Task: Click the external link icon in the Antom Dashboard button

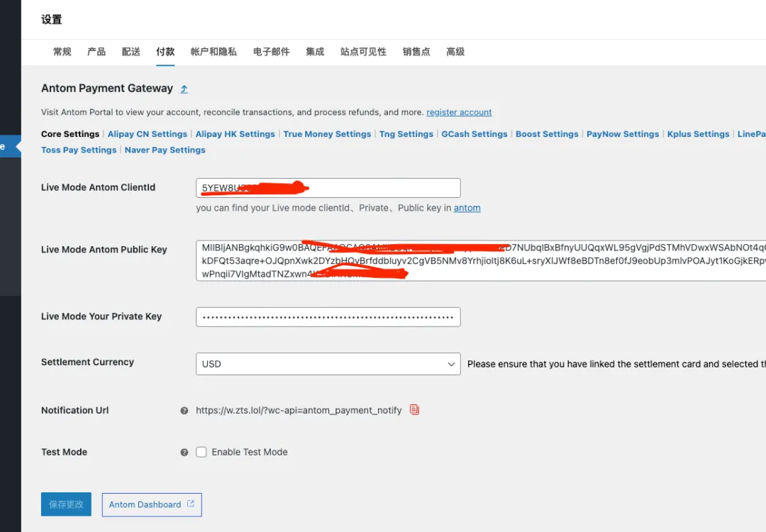Action: pos(191,504)
